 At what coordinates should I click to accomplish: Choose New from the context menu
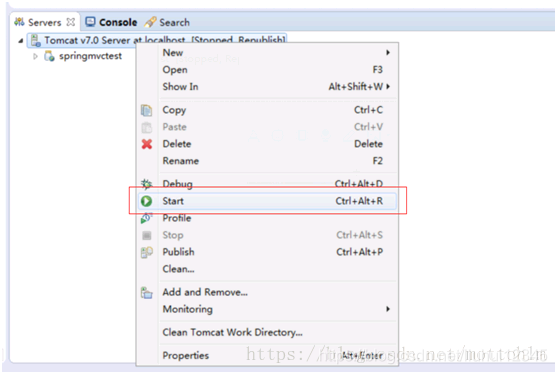click(267, 53)
